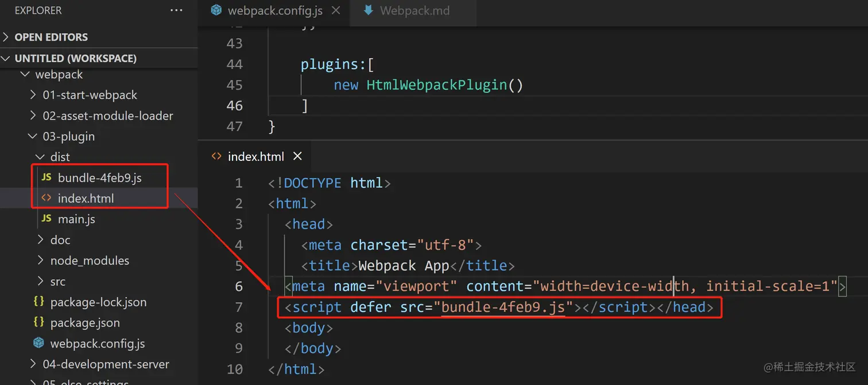Open package.json file

(85, 322)
